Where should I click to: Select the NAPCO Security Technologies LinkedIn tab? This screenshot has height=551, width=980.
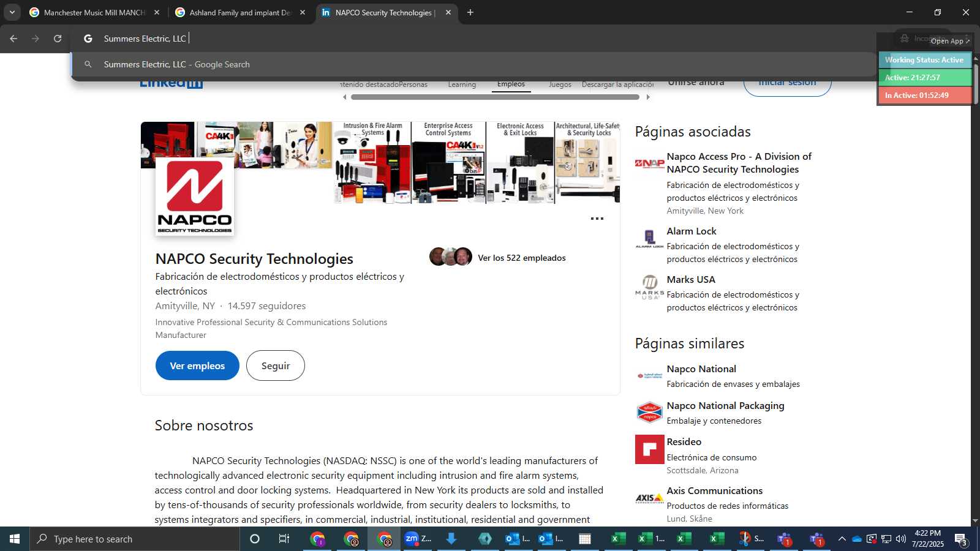tap(386, 12)
